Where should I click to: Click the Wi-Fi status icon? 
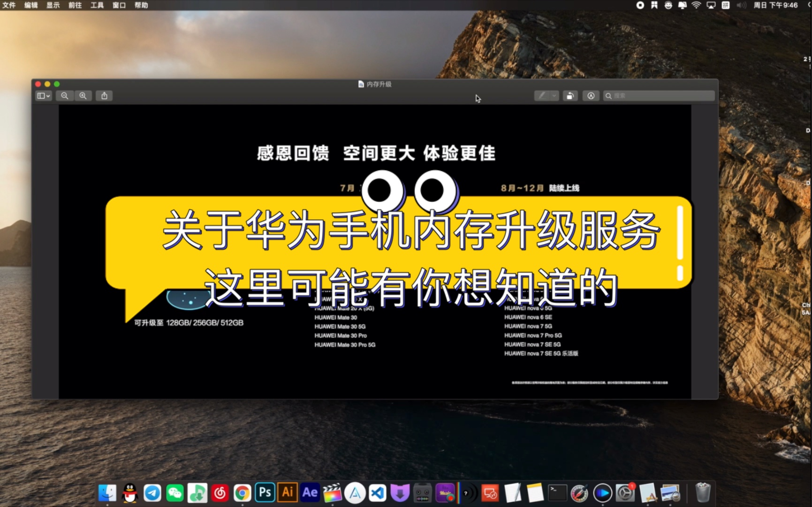[697, 5]
